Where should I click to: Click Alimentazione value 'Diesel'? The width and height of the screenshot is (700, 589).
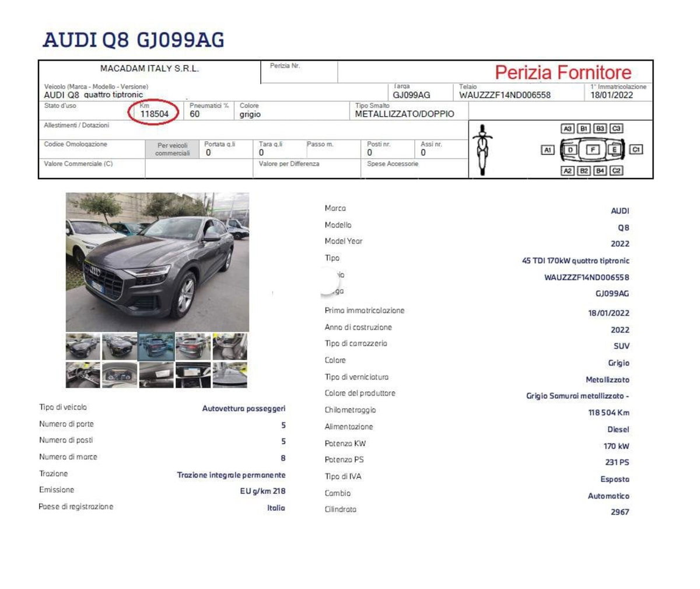click(x=618, y=430)
